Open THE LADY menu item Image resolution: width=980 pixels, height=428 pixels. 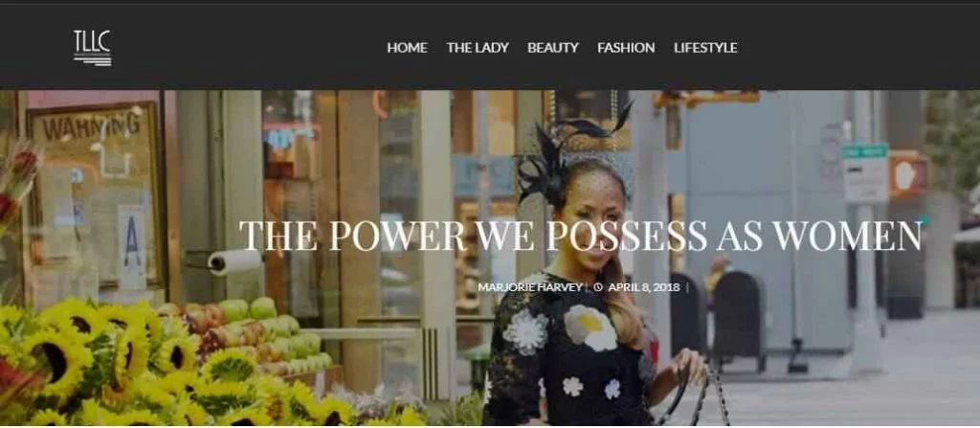point(478,48)
